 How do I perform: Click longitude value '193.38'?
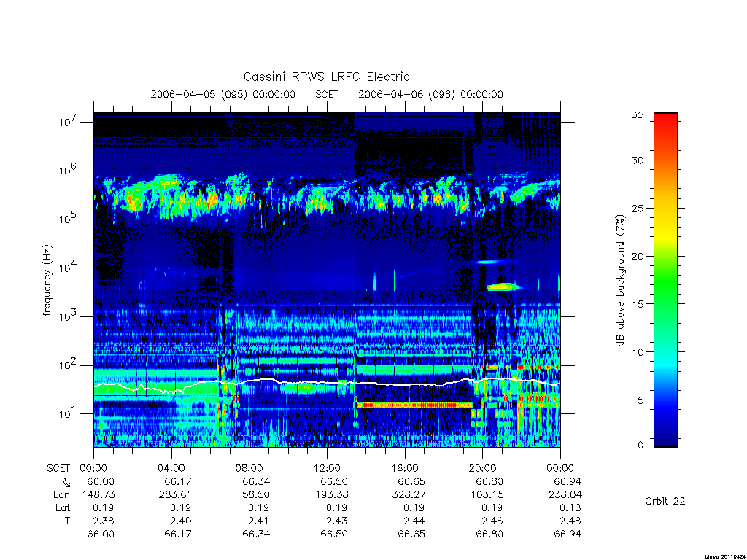pos(331,495)
